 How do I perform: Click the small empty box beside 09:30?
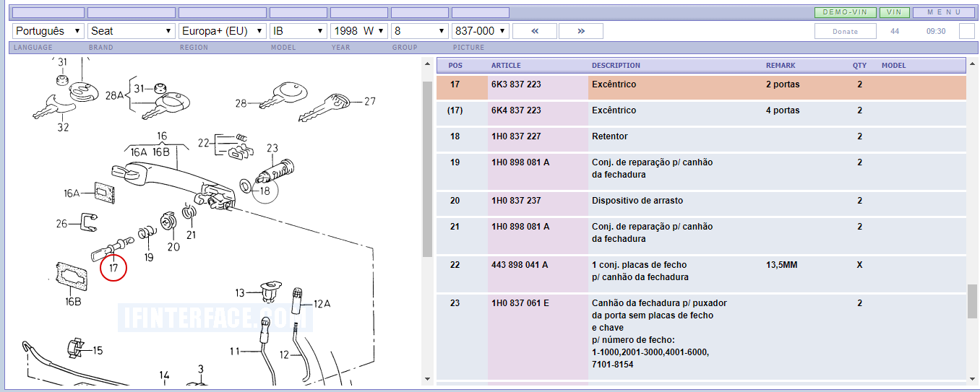click(967, 31)
